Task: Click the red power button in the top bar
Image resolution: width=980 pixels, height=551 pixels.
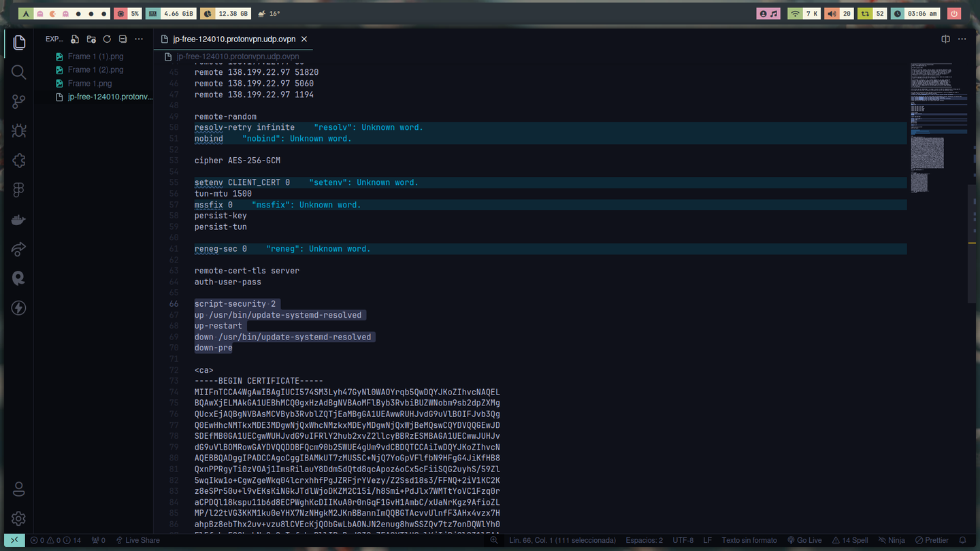Action: [x=953, y=14]
